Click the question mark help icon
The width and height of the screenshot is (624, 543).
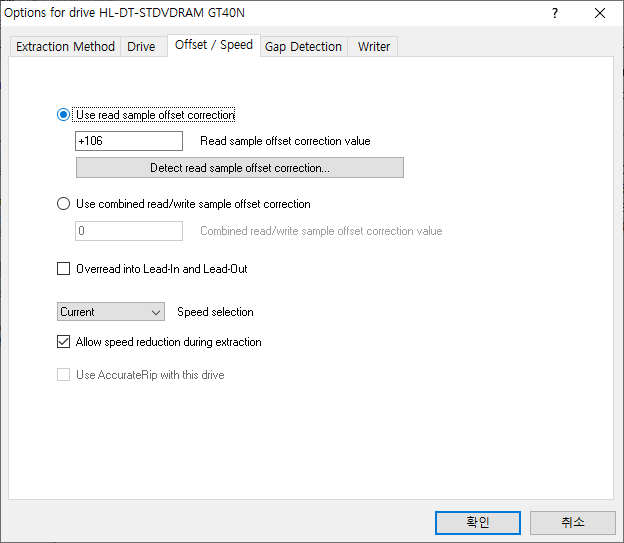(555, 13)
